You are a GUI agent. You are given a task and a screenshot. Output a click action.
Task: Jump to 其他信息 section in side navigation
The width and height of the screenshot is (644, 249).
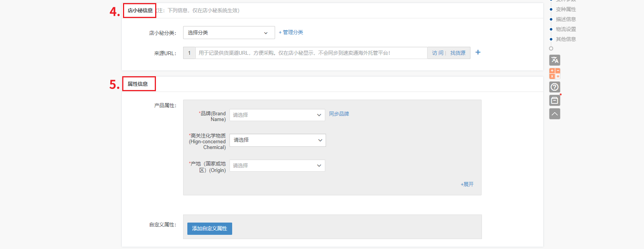pyautogui.click(x=566, y=39)
